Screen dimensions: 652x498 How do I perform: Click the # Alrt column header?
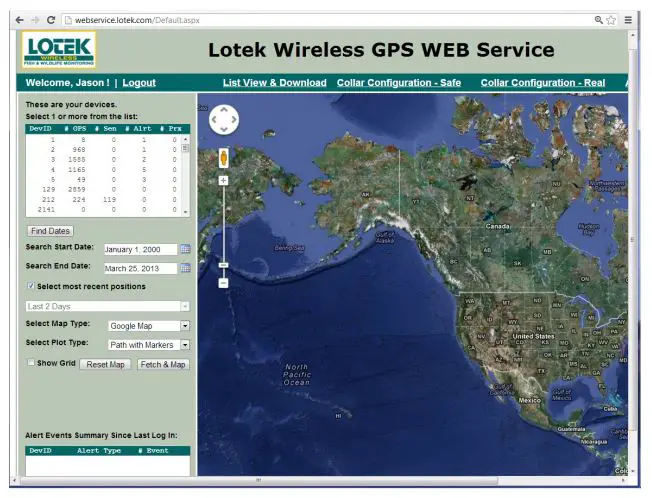click(138, 128)
